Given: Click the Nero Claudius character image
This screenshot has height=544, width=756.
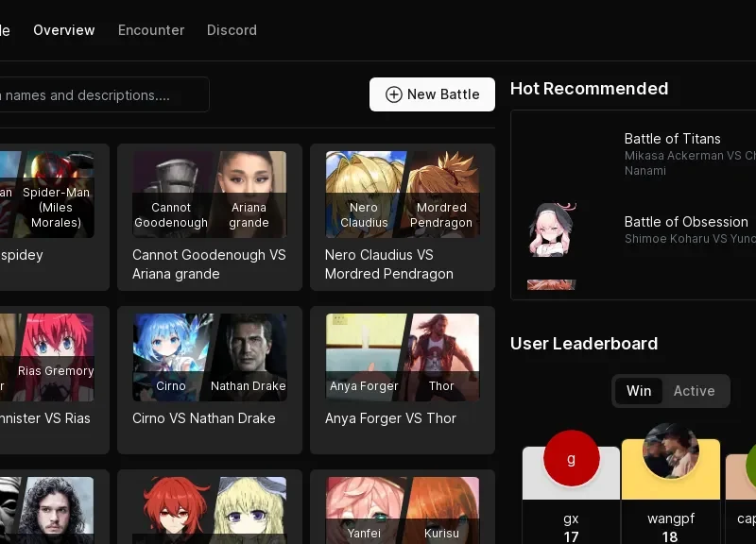Looking at the screenshot, I should (364, 195).
